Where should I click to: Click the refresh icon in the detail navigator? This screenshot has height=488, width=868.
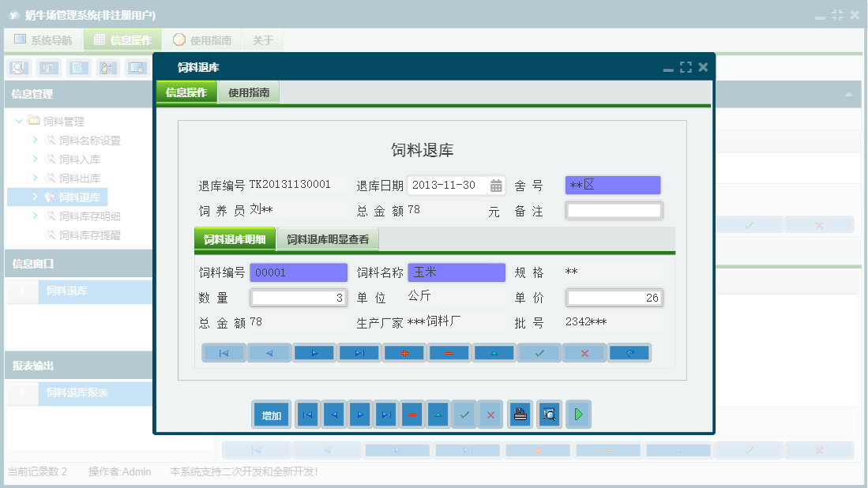[629, 353]
